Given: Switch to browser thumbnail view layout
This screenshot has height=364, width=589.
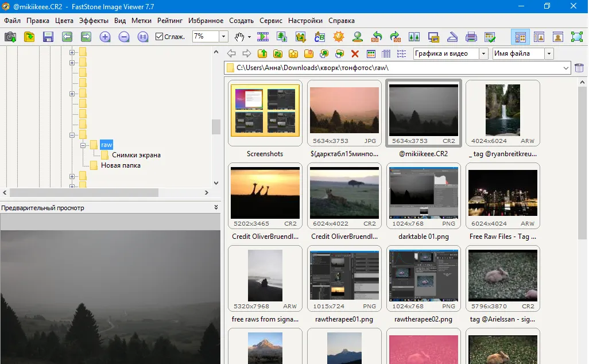Looking at the screenshot, I should [x=520, y=37].
